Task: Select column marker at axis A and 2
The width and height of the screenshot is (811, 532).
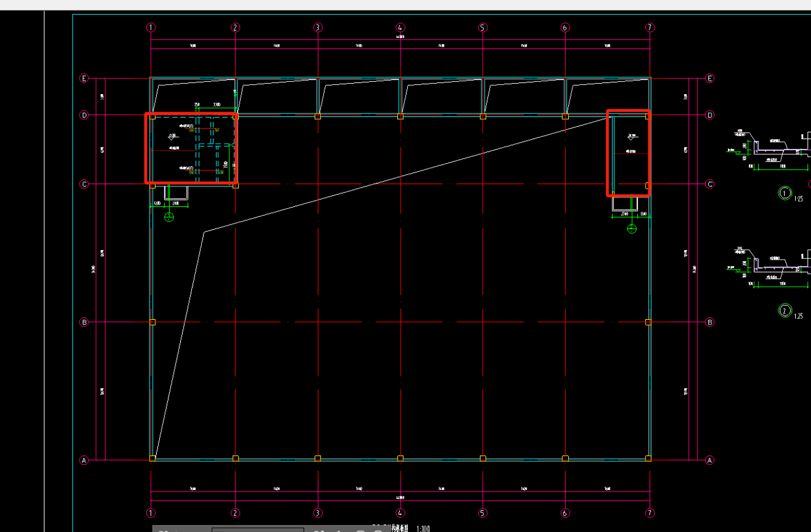Action: (235, 459)
